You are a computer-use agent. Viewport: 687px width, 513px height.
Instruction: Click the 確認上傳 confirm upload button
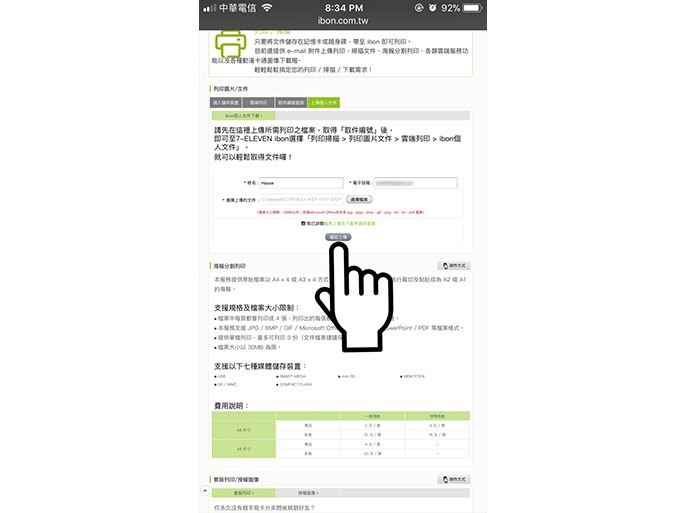pos(338,237)
